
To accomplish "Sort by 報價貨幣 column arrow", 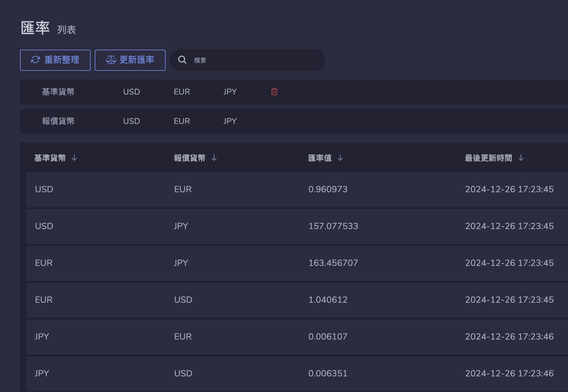I will pyautogui.click(x=214, y=158).
